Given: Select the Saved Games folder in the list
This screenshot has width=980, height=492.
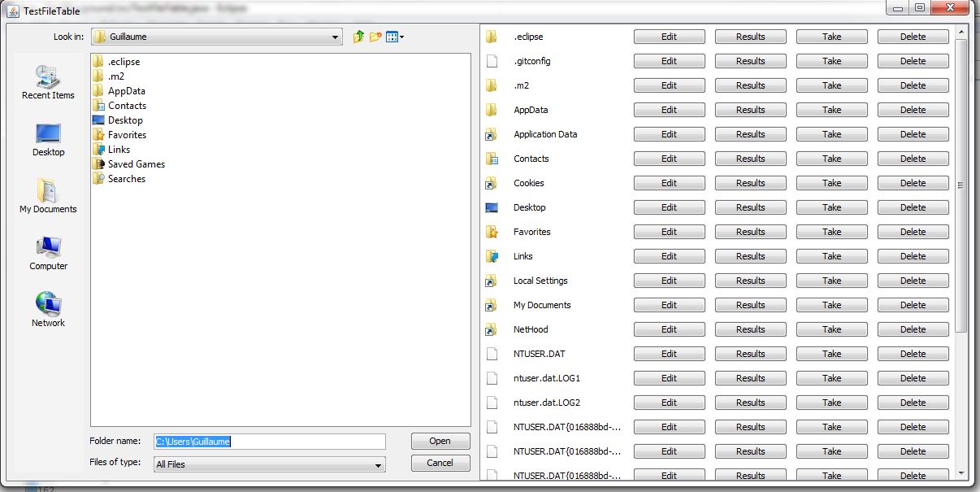Looking at the screenshot, I should tap(136, 164).
